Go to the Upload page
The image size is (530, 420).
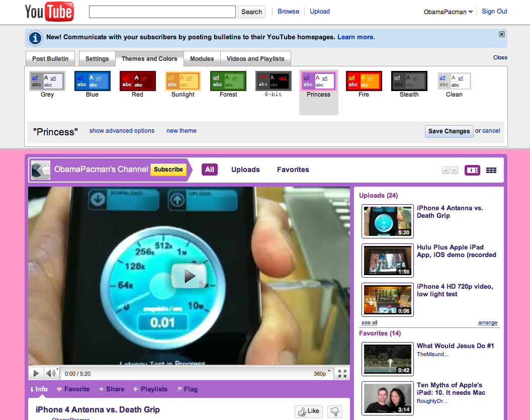[x=320, y=11]
